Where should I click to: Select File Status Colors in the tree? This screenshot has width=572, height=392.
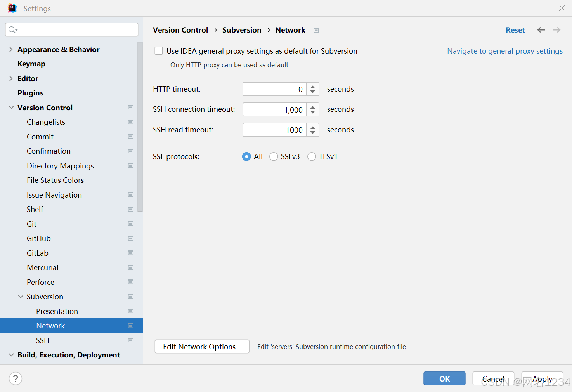coord(55,180)
